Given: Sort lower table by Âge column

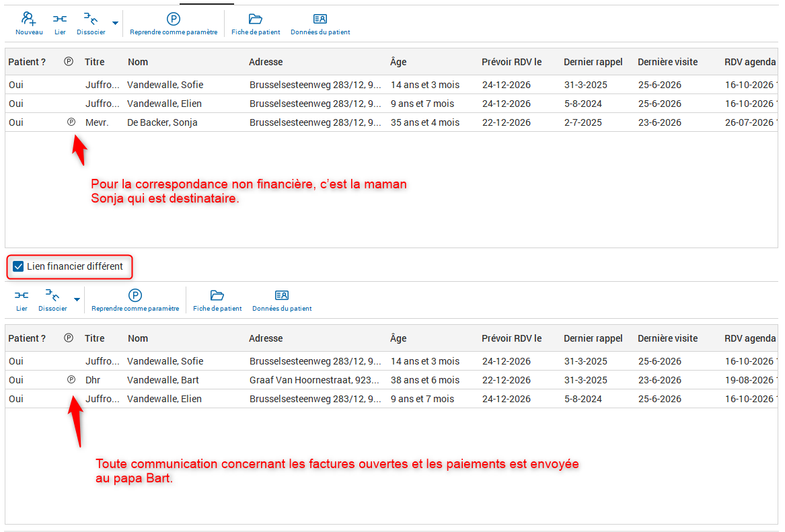Looking at the screenshot, I should pyautogui.click(x=398, y=338).
